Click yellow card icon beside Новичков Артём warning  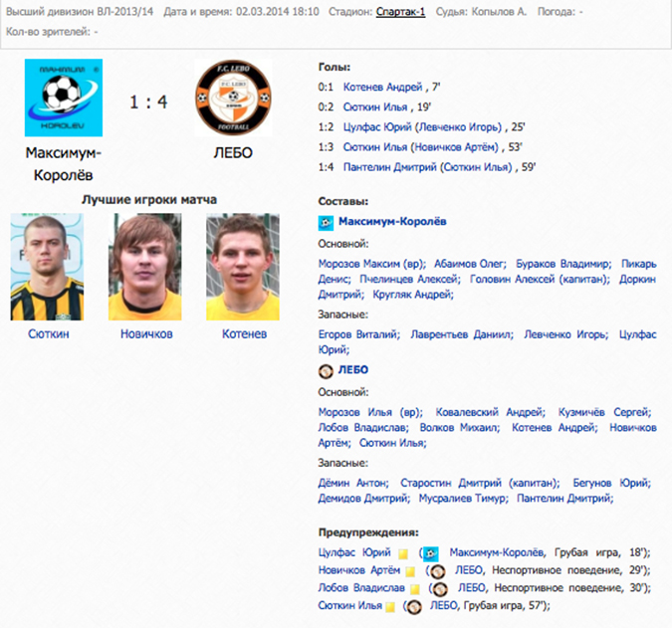coord(410,571)
